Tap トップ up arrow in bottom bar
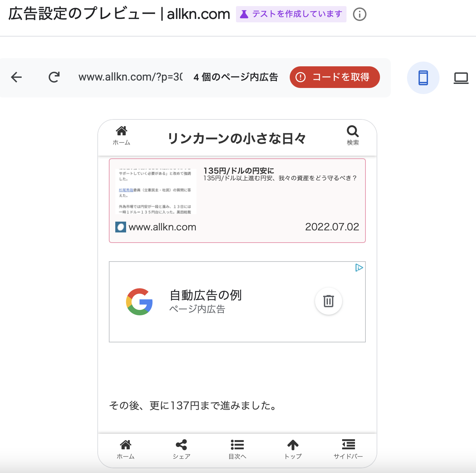This screenshot has height=473, width=476. (x=293, y=450)
